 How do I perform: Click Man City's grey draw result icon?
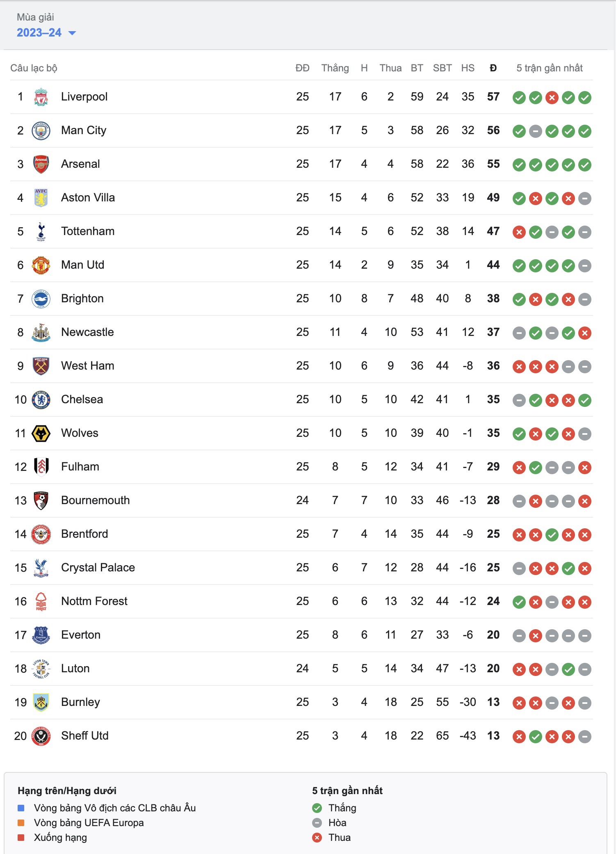tap(536, 131)
